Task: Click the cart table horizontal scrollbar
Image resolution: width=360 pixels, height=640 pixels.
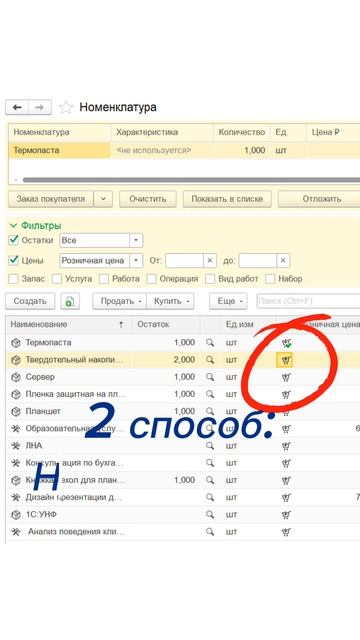Action: tap(191, 180)
